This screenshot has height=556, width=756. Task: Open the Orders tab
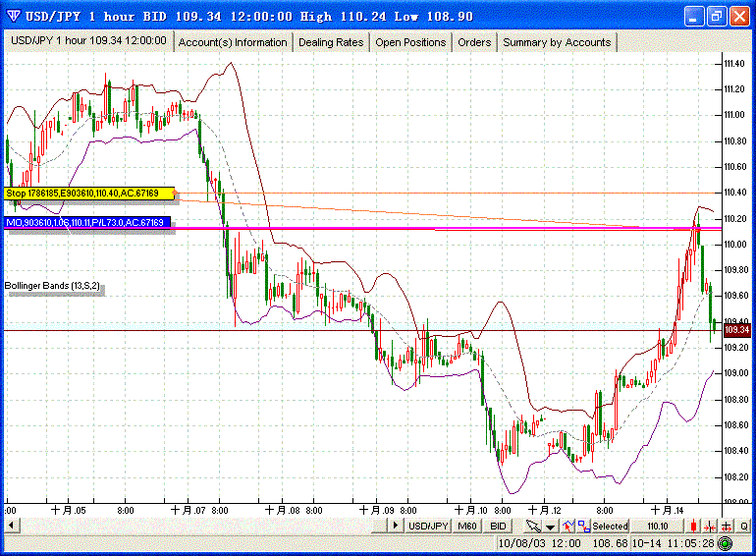474,42
